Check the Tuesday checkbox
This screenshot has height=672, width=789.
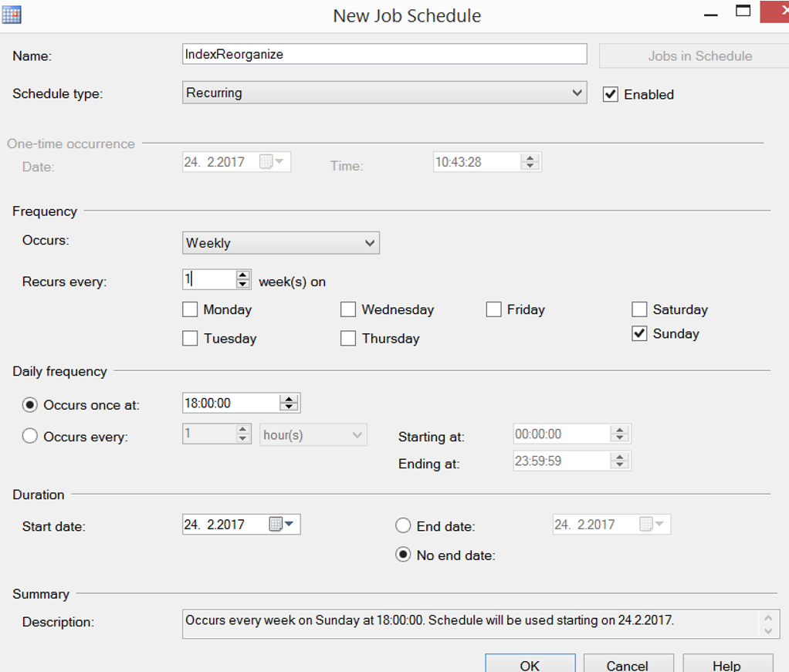(190, 339)
